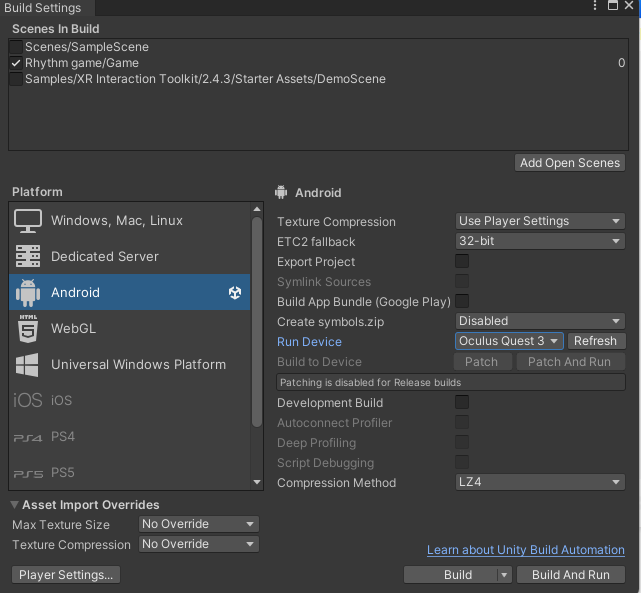Click the PS4 logo icon
Screen dimensions: 641x593
click(27, 438)
